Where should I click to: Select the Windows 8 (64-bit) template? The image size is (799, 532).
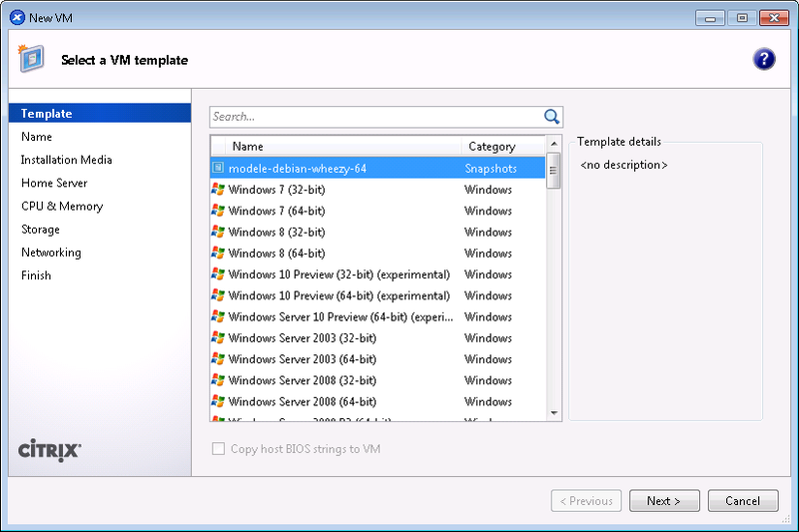[x=378, y=253]
